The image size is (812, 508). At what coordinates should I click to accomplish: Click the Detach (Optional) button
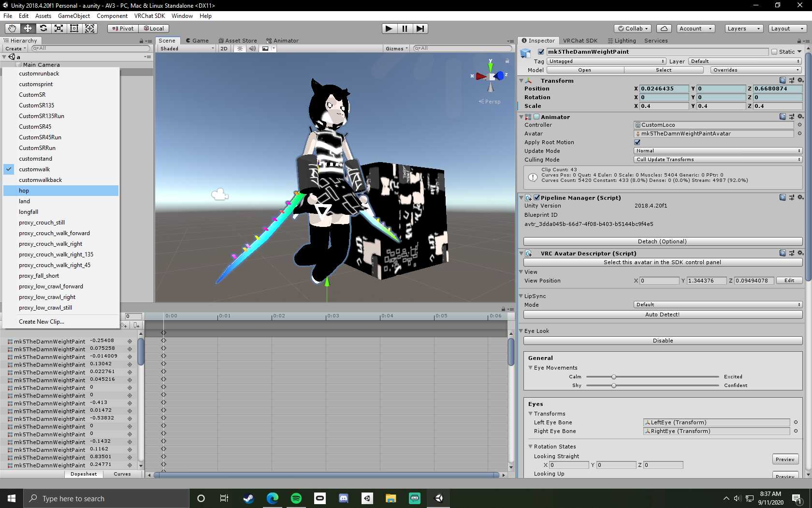click(x=663, y=241)
